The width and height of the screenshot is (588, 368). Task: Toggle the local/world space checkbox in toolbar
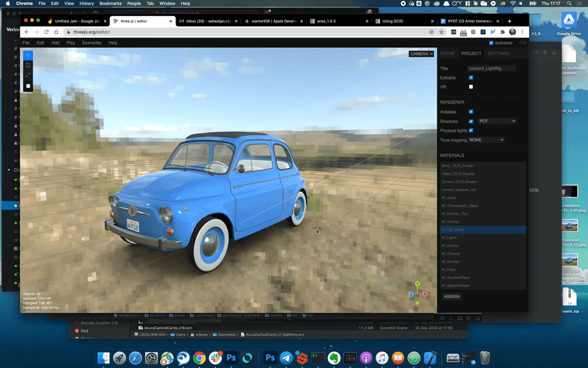28,86
